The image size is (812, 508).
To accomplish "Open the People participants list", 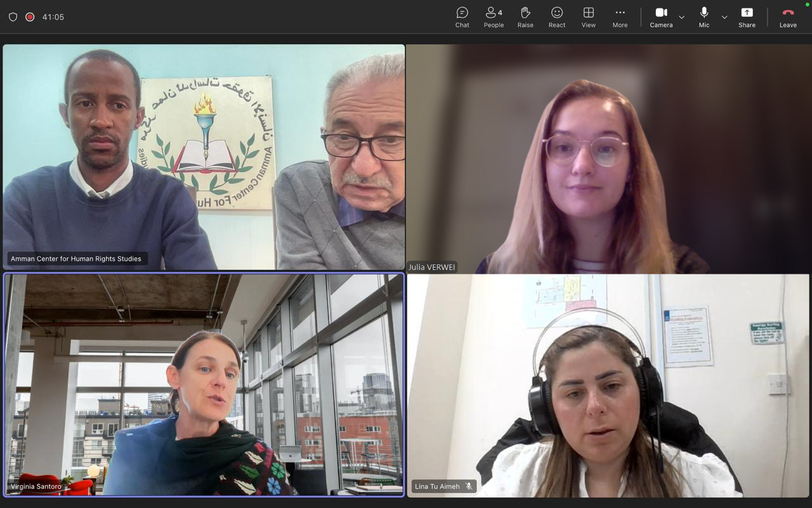I will click(x=494, y=17).
